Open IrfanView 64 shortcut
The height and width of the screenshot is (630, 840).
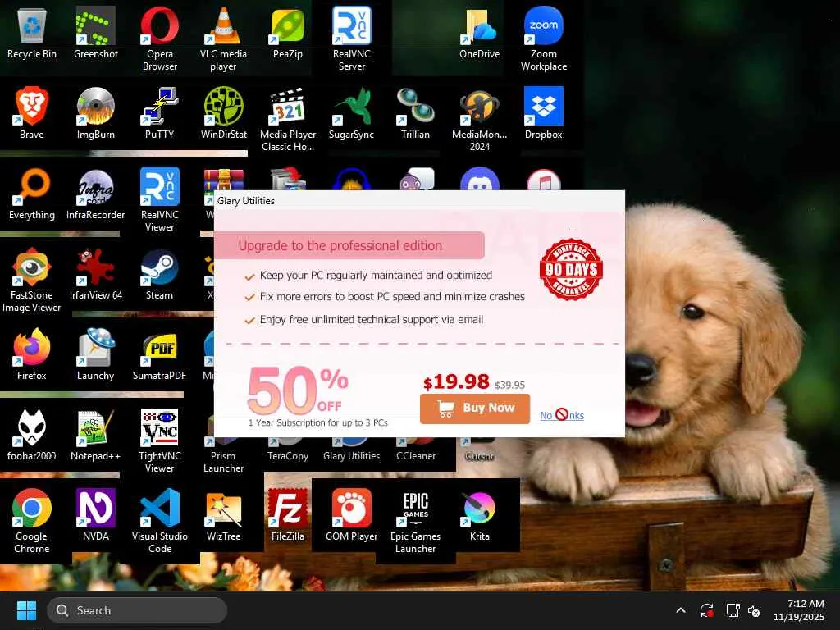click(95, 273)
